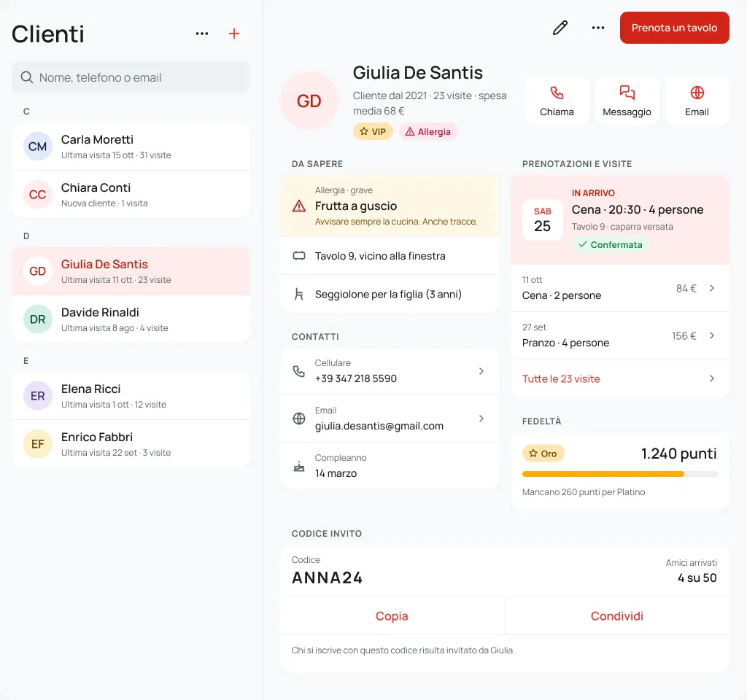Open the upcoming Cena 20:30 reservation card
This screenshot has width=747, height=700.
pyautogui.click(x=620, y=220)
